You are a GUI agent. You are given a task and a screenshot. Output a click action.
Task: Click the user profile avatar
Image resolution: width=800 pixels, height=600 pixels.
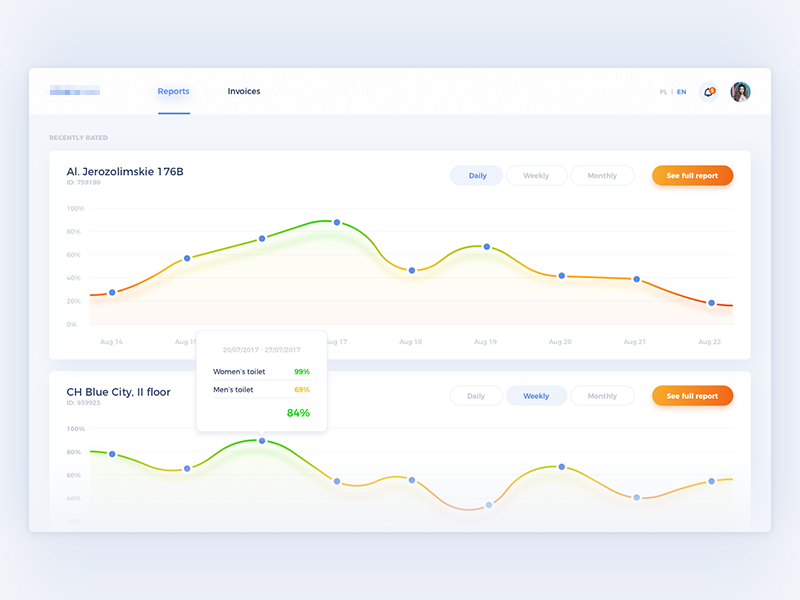739,91
